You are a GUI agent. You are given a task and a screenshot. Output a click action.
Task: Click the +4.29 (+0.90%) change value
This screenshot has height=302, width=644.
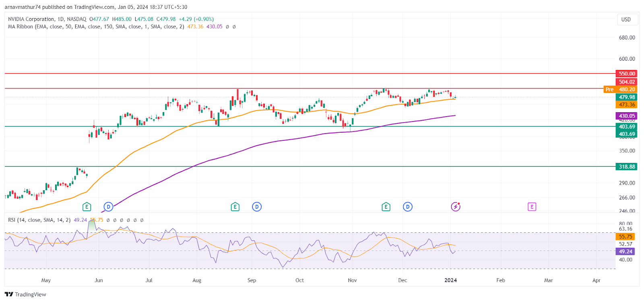click(196, 19)
